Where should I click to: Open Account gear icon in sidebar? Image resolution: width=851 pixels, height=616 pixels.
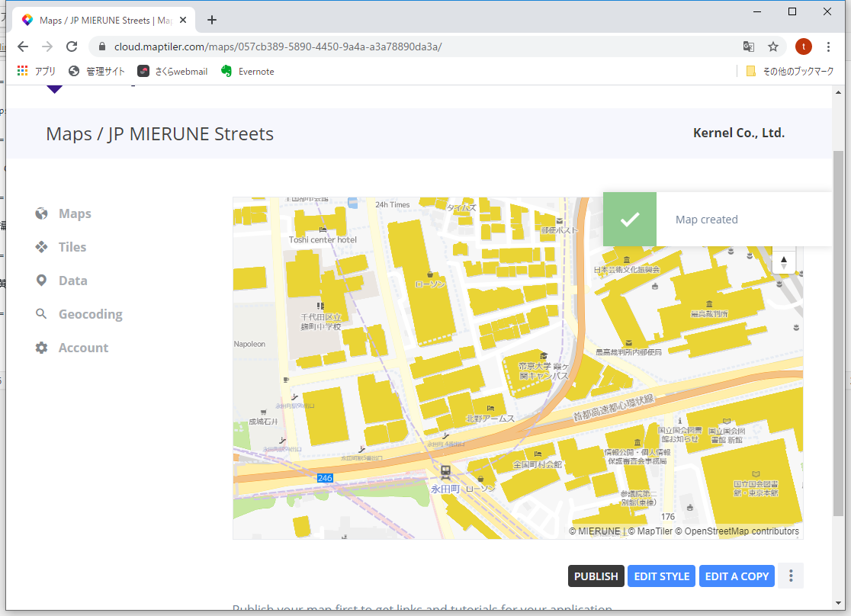tap(42, 348)
